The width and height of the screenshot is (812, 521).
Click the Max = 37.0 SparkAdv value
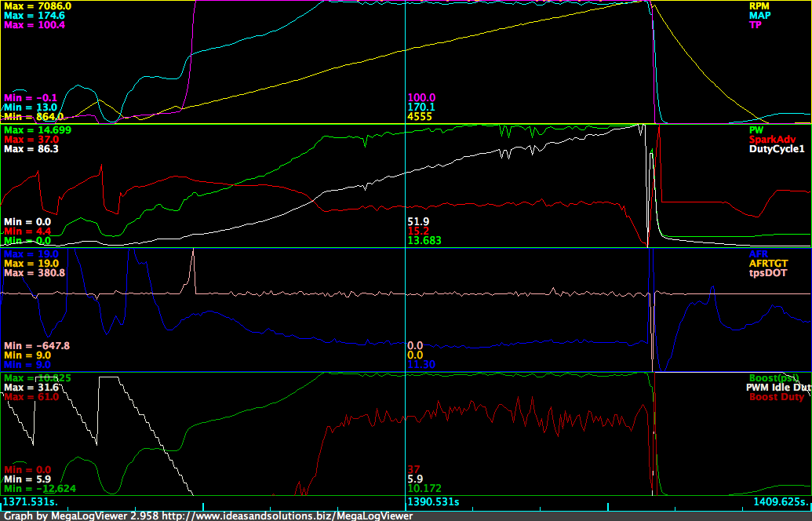[31, 140]
